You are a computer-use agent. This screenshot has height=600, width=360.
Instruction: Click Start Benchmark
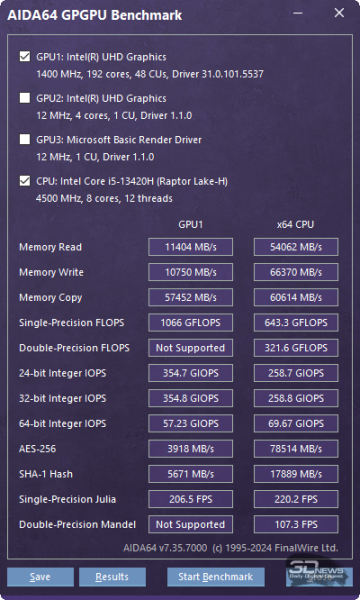click(x=215, y=577)
